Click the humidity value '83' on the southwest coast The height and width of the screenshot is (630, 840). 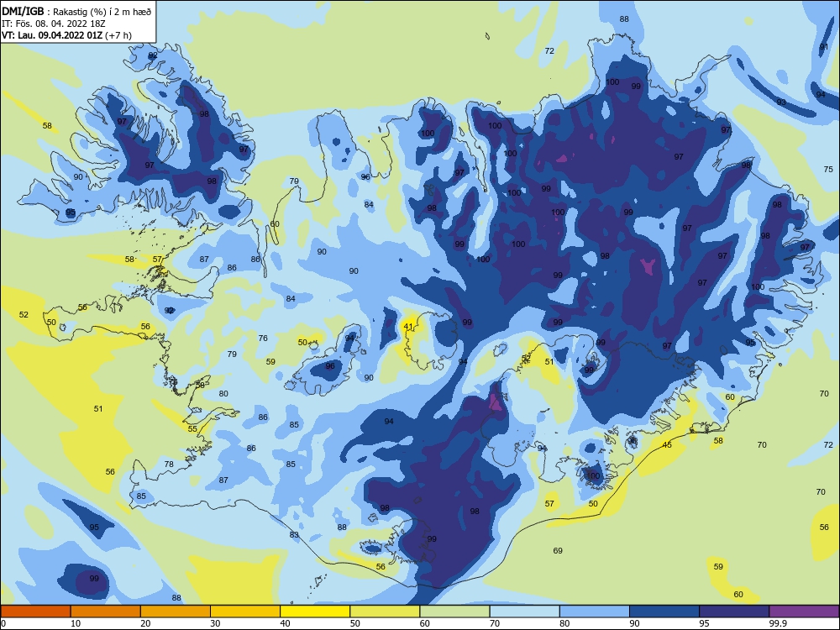point(294,534)
